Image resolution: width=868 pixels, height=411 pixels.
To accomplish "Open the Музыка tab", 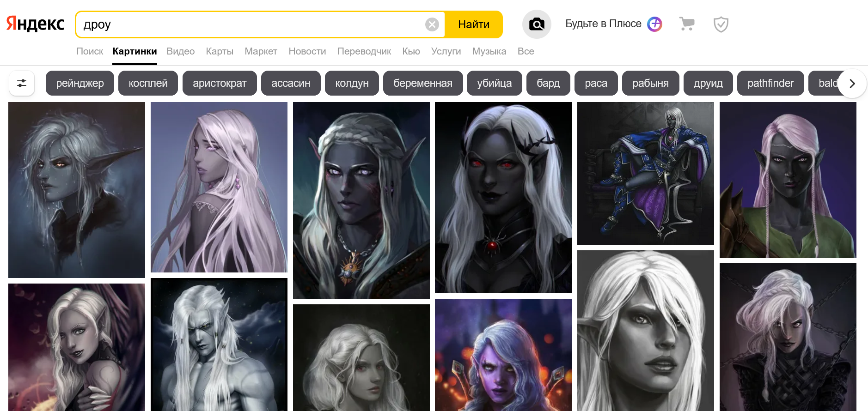I will click(x=489, y=51).
